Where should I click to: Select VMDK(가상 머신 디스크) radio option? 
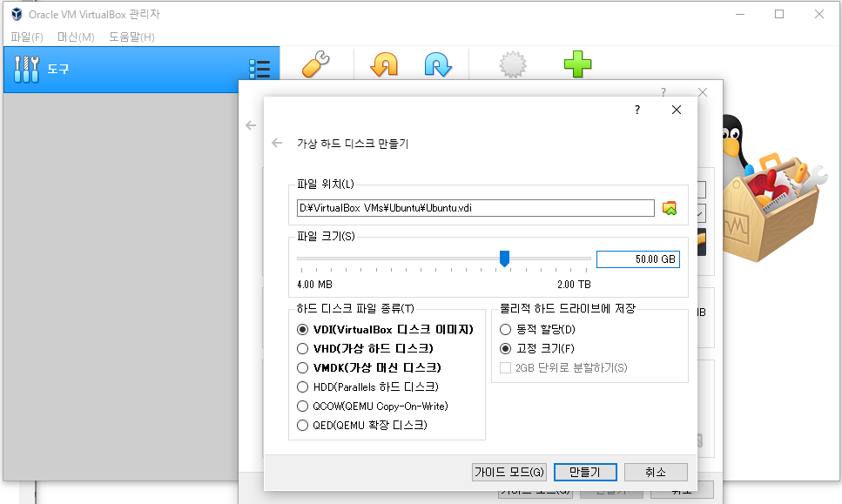coord(369,367)
